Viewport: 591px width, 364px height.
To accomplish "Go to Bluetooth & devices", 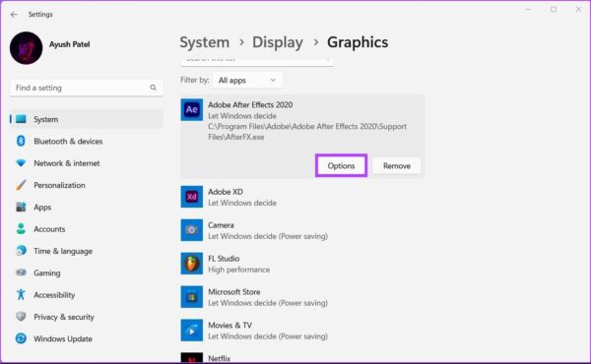I will pyautogui.click(x=68, y=141).
